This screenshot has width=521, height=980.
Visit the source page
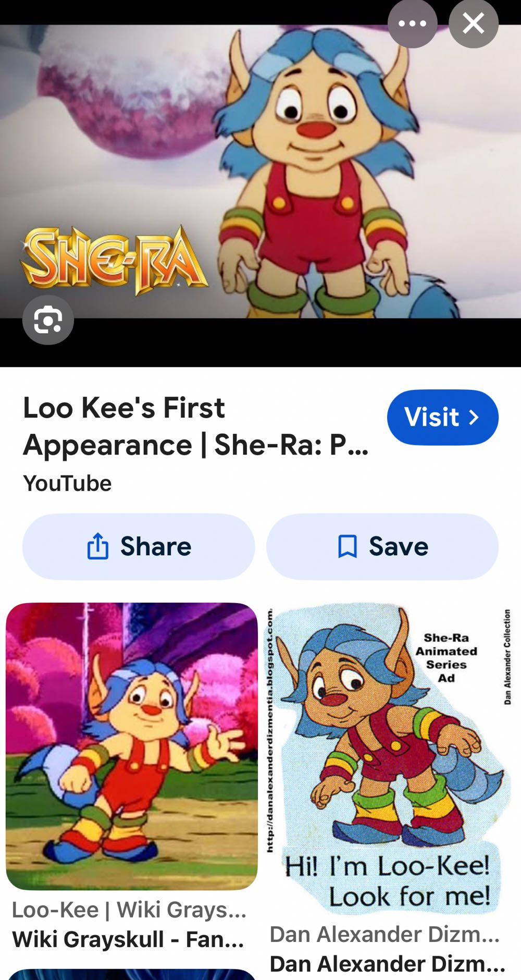point(443,417)
